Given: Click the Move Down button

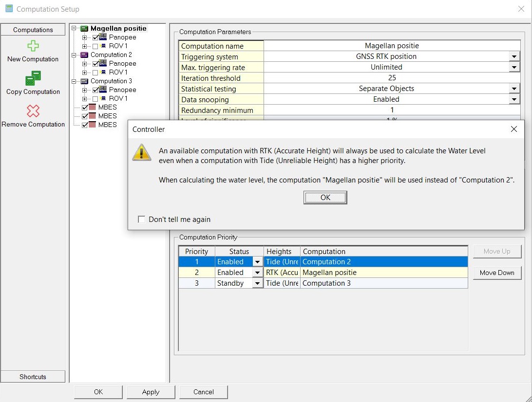Looking at the screenshot, I should click(x=496, y=273).
